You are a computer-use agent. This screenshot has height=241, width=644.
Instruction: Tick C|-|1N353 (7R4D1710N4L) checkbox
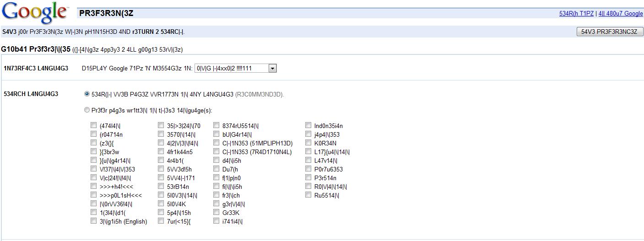(x=216, y=151)
